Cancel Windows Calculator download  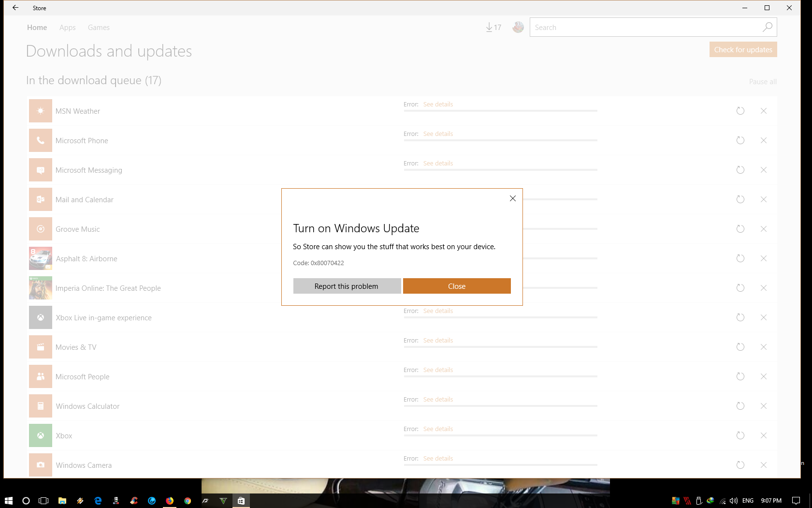pos(764,406)
